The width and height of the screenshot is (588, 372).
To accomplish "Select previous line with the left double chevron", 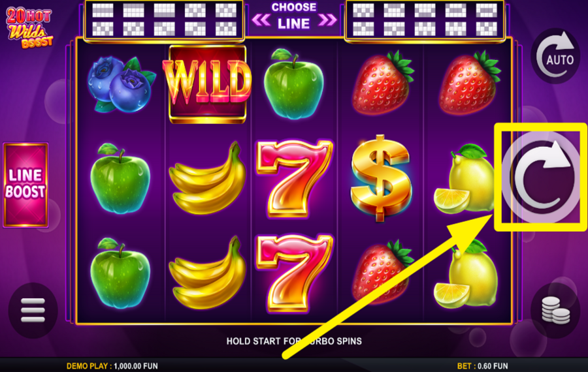I will coord(261,20).
